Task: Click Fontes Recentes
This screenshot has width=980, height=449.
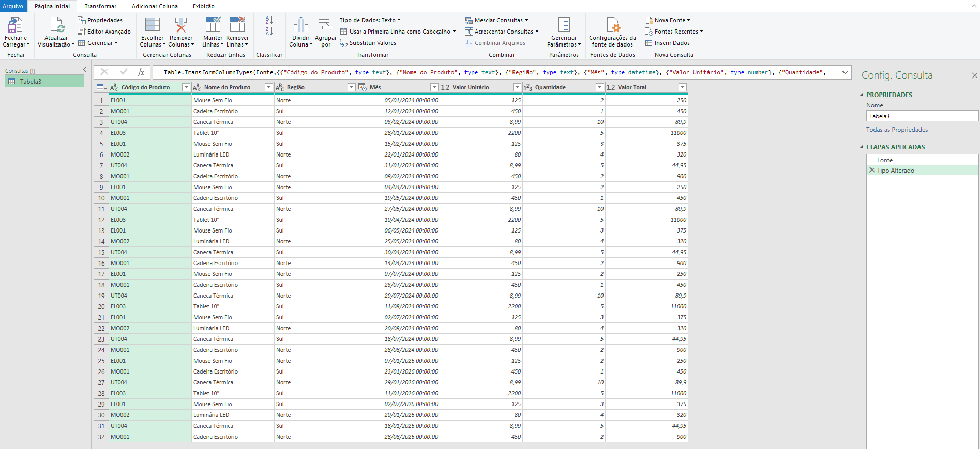Action: coord(674,32)
